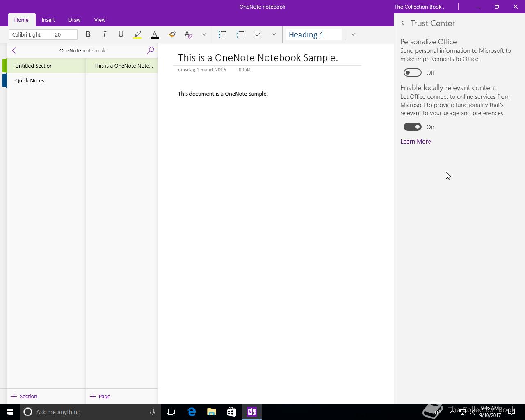
Task: Click Ask me anything search box
Action: 89,412
